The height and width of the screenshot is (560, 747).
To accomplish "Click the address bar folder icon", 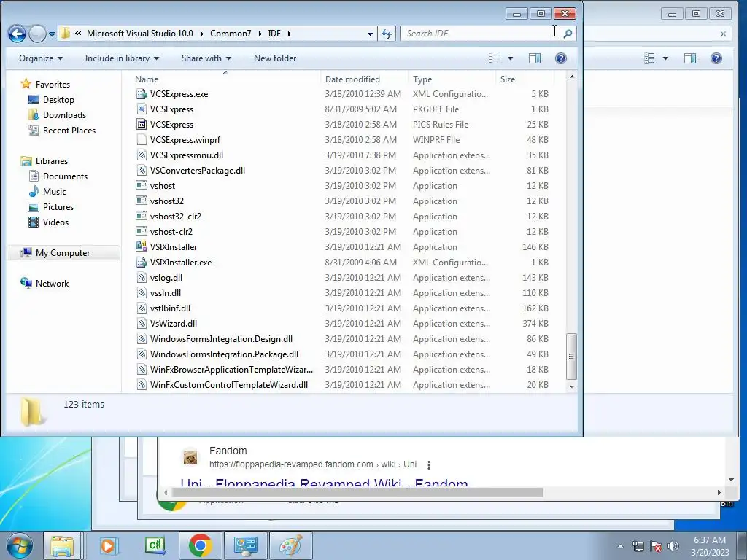I will pos(65,34).
